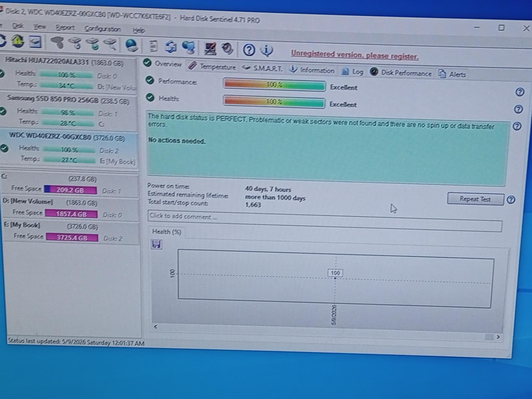
Task: Open the Configuration menu
Action: click(x=103, y=29)
